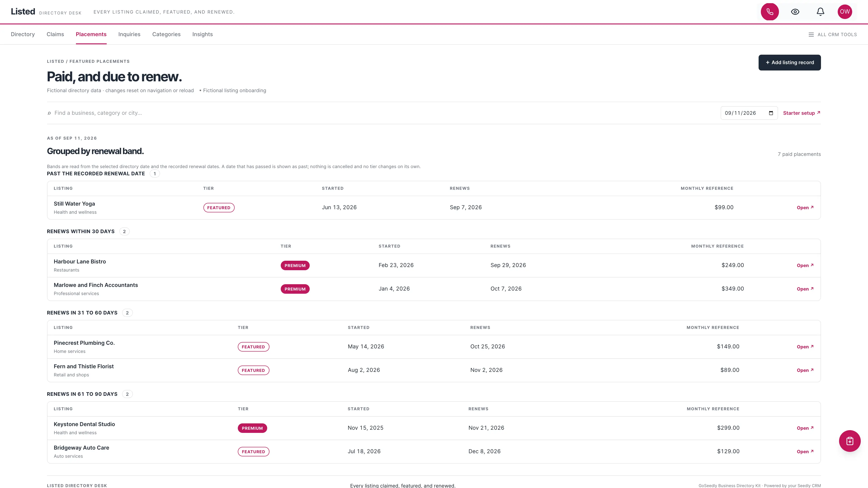Viewport: 868px width, 488px height.
Task: Click PREMIUM badge for Keystone Dental Studio
Action: point(252,428)
